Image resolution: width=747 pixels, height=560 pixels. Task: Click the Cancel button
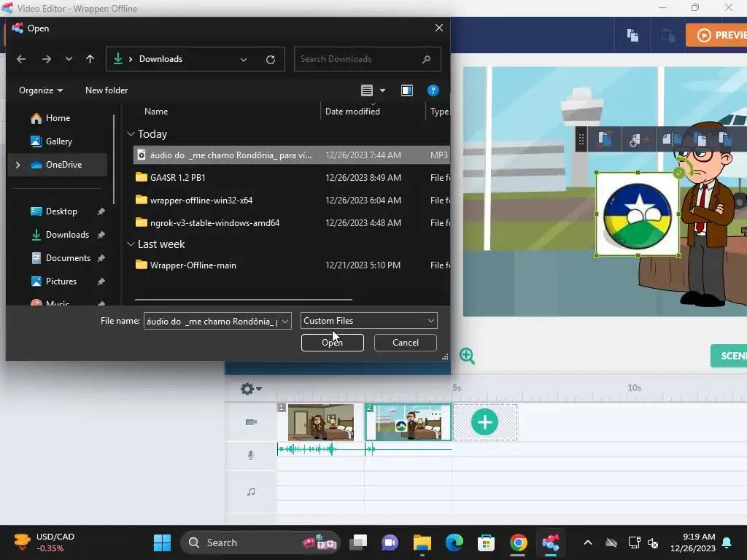click(406, 343)
